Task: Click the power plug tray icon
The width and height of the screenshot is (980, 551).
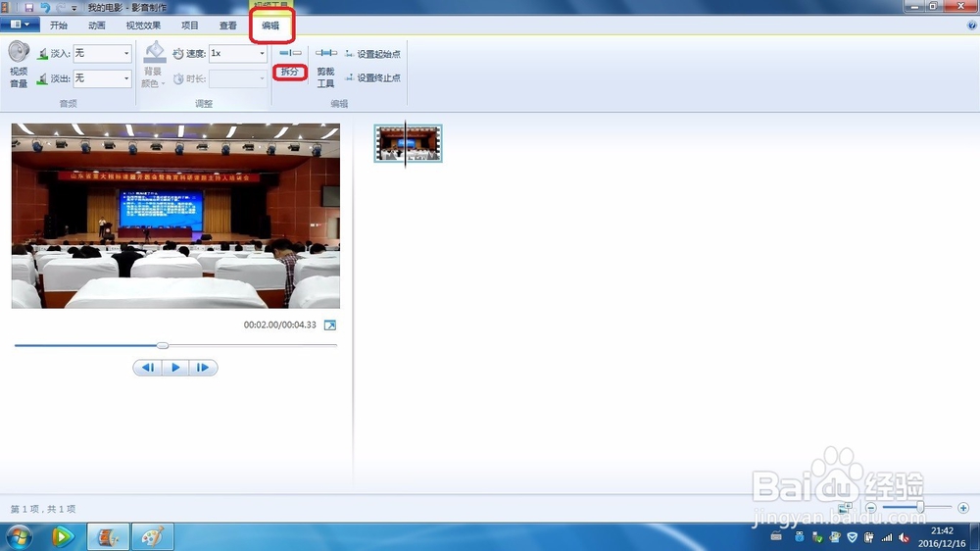Action: [869, 537]
